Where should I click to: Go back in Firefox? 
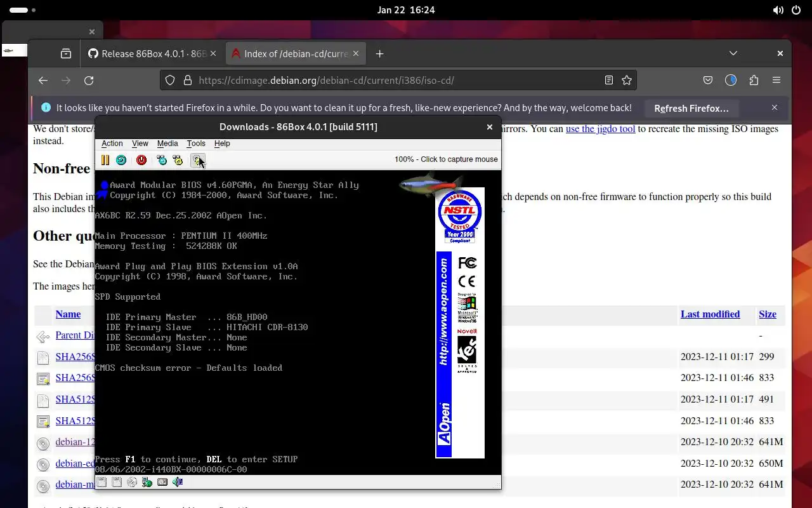[x=43, y=81]
